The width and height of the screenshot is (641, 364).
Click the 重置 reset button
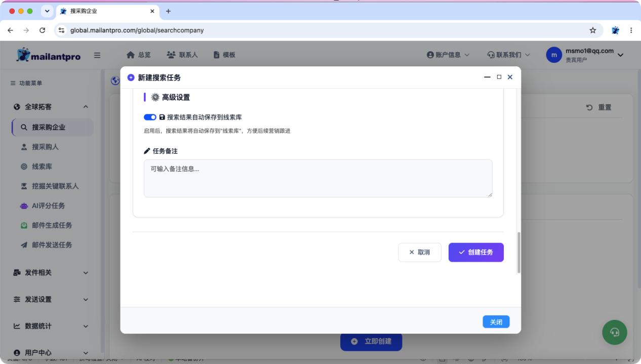pos(598,107)
